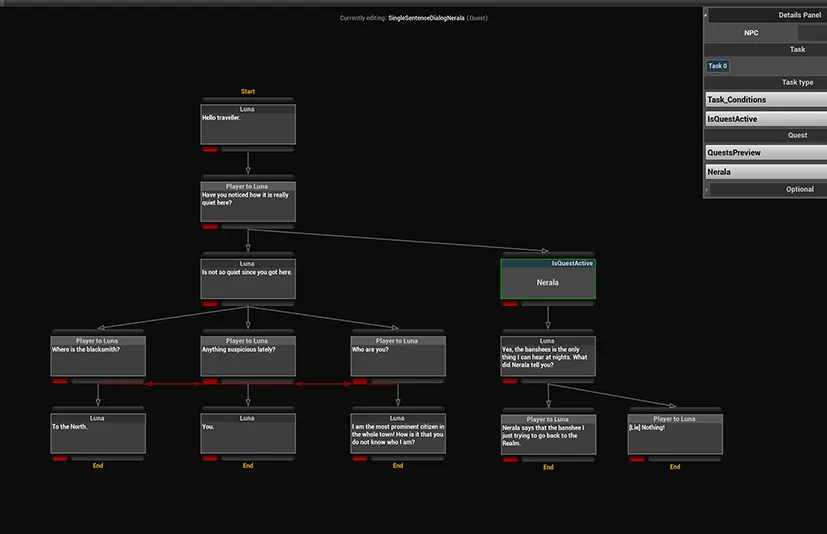Image resolution: width=827 pixels, height=534 pixels.
Task: Click red pin under 'Who are you?' node
Action: coord(360,381)
